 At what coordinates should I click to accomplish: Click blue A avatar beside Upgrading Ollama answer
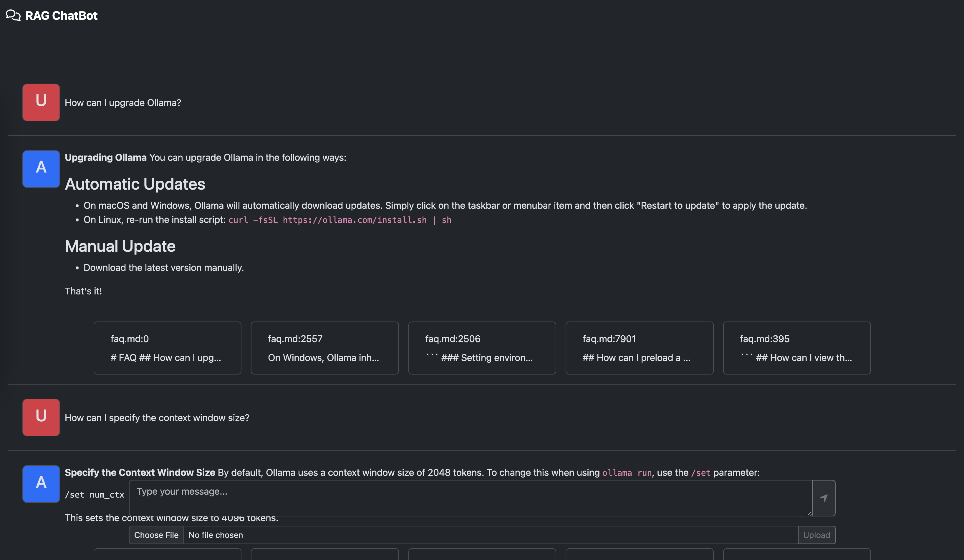tap(41, 169)
